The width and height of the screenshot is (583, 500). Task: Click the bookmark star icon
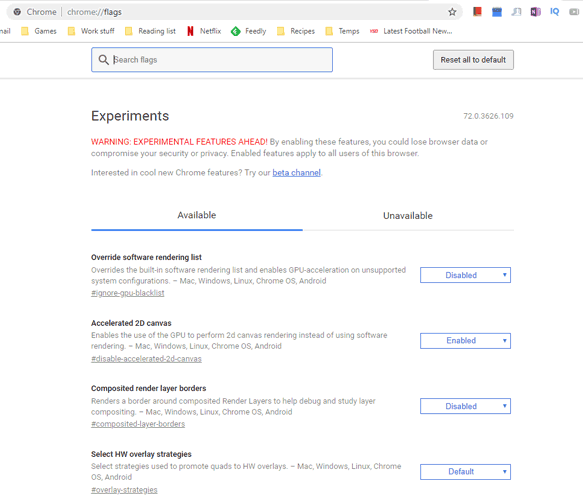452,12
